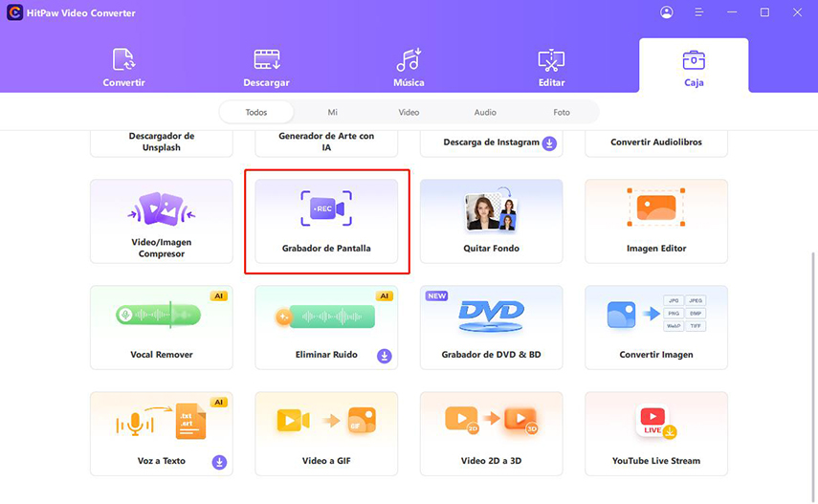Image resolution: width=818 pixels, height=504 pixels.
Task: Click the AI badge on Eliminar Ruido
Action: coord(384,296)
